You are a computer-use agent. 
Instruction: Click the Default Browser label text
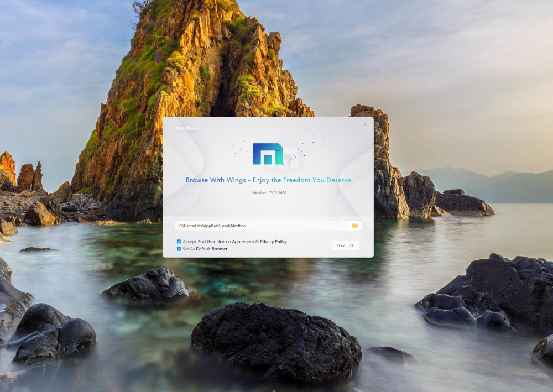(212, 249)
